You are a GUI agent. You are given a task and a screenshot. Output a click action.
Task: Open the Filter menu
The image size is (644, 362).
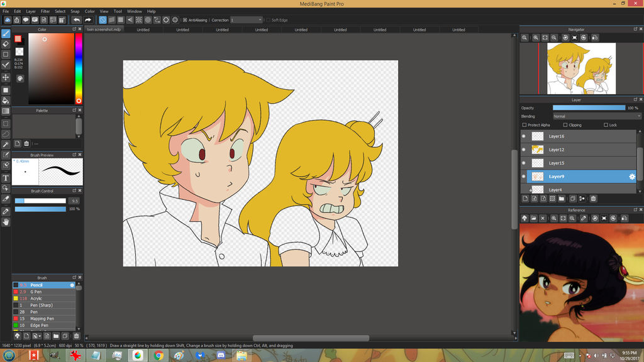click(45, 11)
